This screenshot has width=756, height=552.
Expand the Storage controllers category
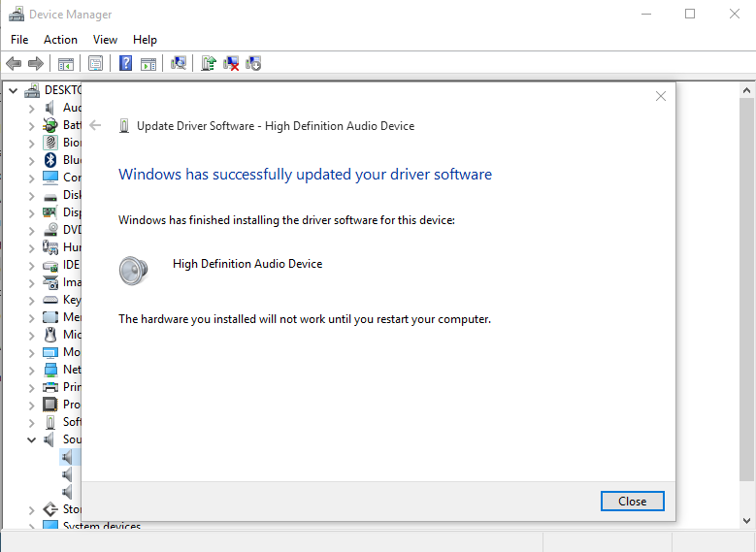32,509
